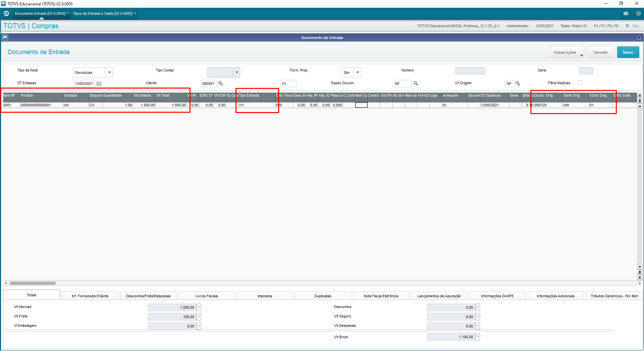The image size is (644, 351).
Task: Open the Duplicatas tab
Action: tap(323, 296)
